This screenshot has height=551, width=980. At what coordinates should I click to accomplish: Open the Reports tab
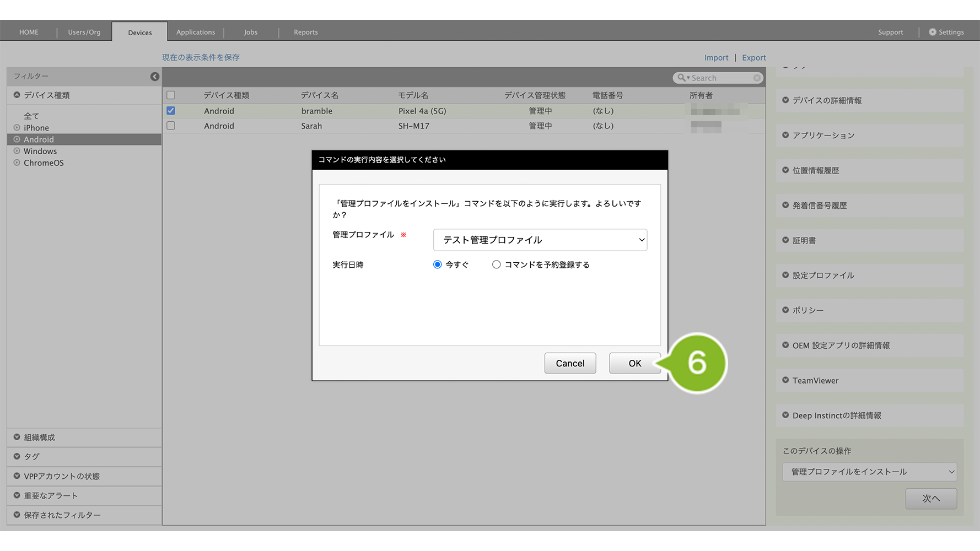(x=306, y=32)
